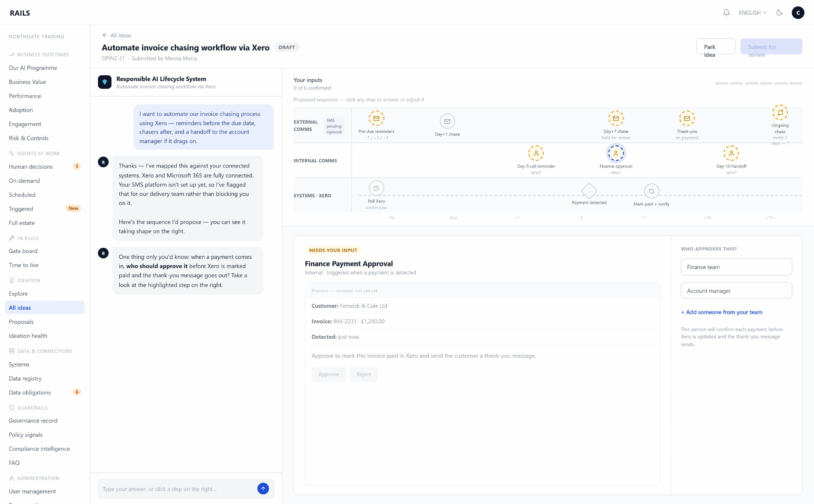This screenshot has width=814, height=504.
Task: Click the Day-10 handoff person icon
Action: click(x=731, y=153)
